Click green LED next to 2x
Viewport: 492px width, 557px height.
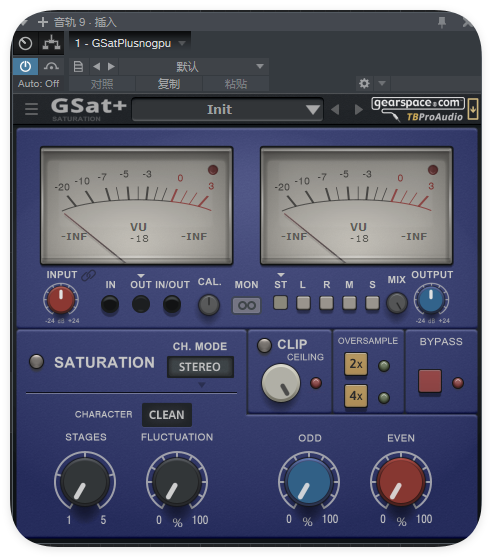click(384, 366)
